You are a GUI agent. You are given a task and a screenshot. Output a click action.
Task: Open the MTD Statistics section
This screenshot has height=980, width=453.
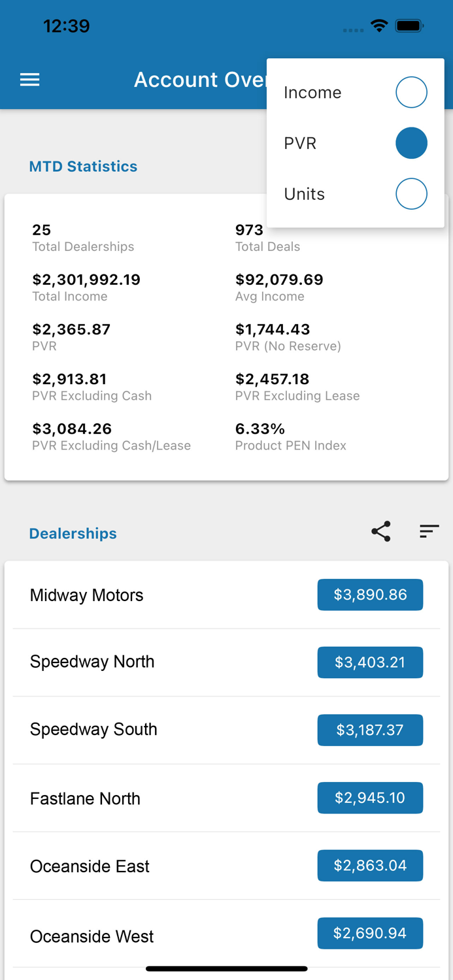(83, 167)
